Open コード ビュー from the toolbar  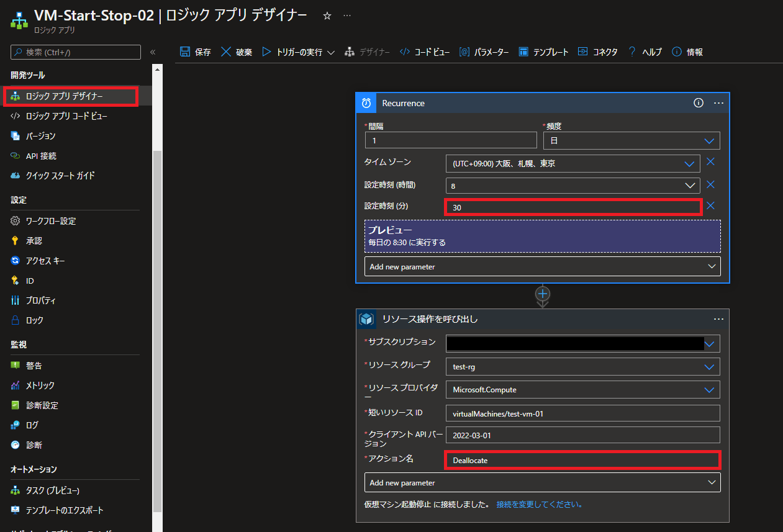425,52
